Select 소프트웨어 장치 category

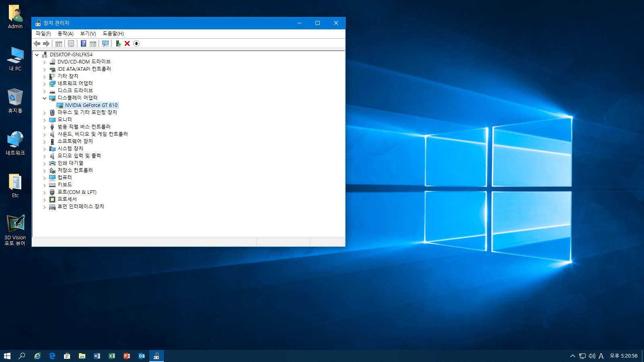[75, 142]
